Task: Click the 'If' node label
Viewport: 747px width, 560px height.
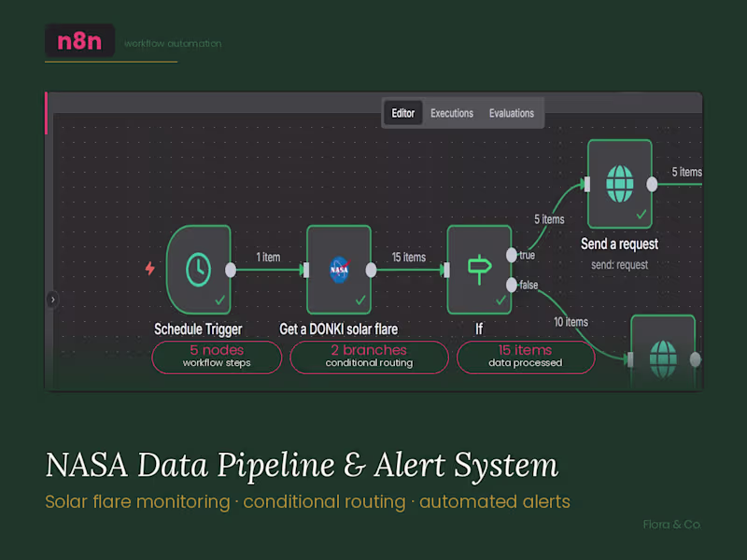Action: click(479, 329)
